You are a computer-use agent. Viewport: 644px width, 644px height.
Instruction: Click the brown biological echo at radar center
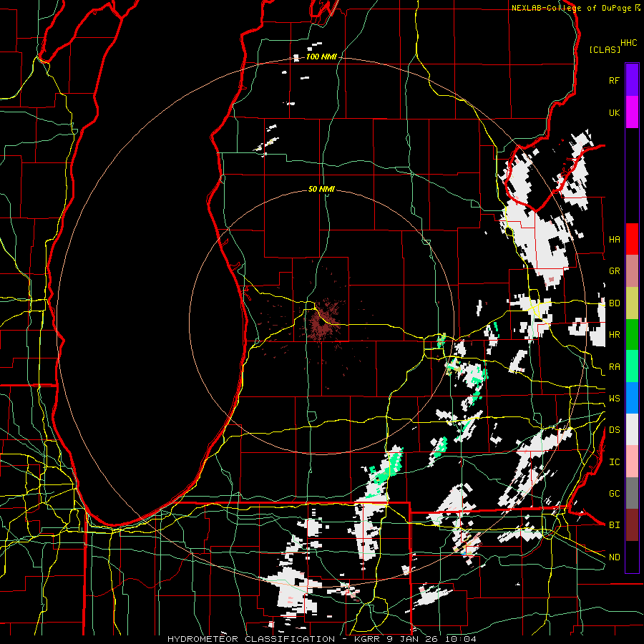click(x=322, y=323)
